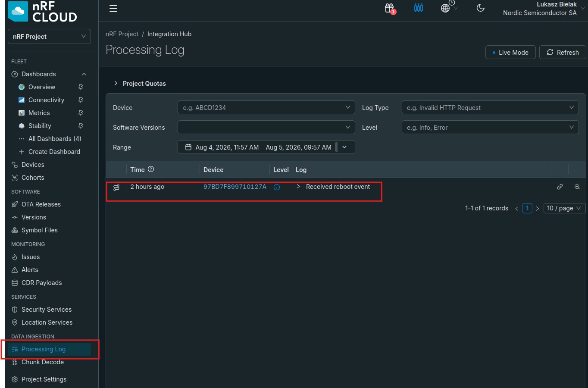Open Chunk Decode page
Screen dimensions: 588x388
(x=42, y=362)
